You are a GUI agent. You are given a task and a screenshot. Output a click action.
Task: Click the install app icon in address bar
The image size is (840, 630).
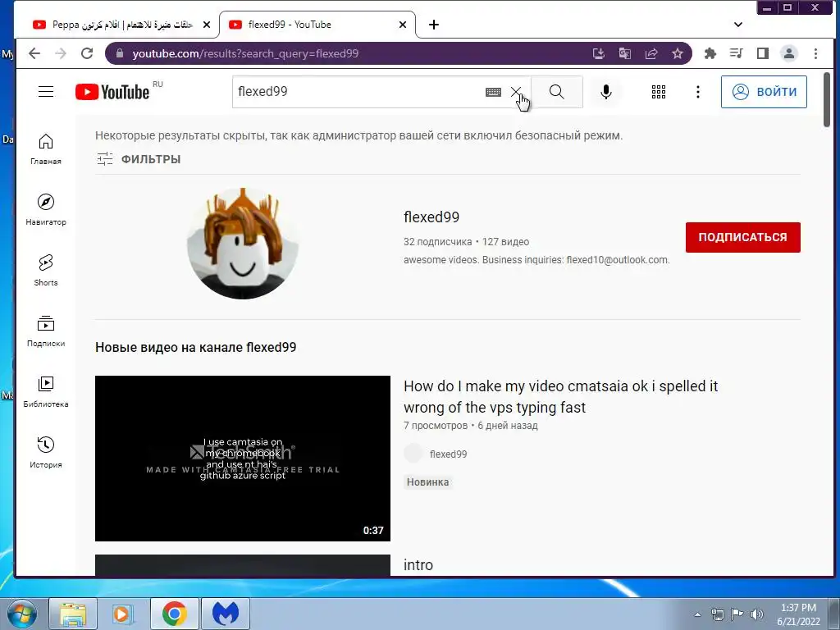point(598,53)
